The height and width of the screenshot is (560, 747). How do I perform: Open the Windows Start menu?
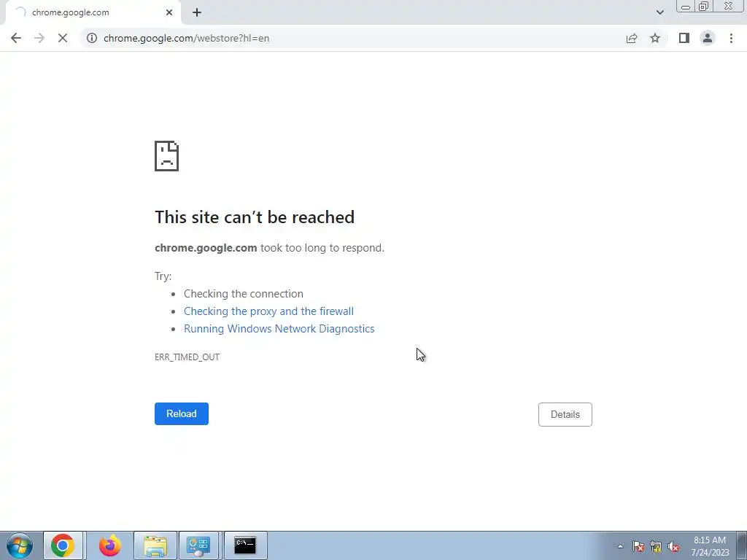pyautogui.click(x=20, y=545)
